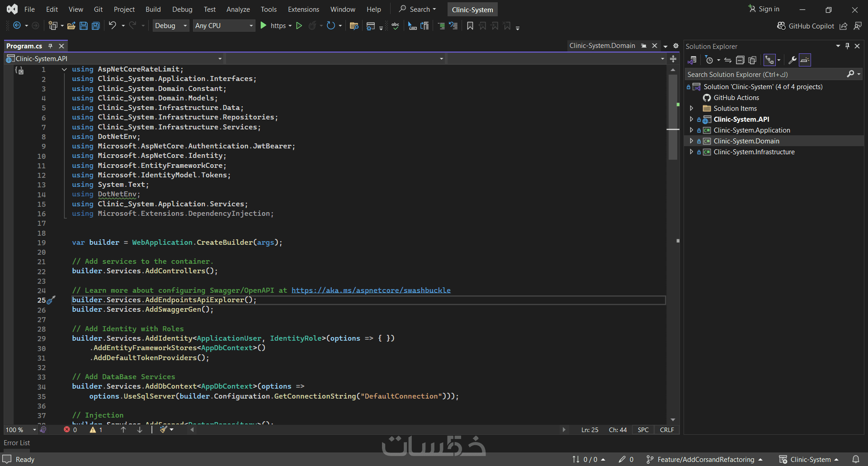Switch to the Program.cs tab
Screen dimensions: 868x466
24,46
